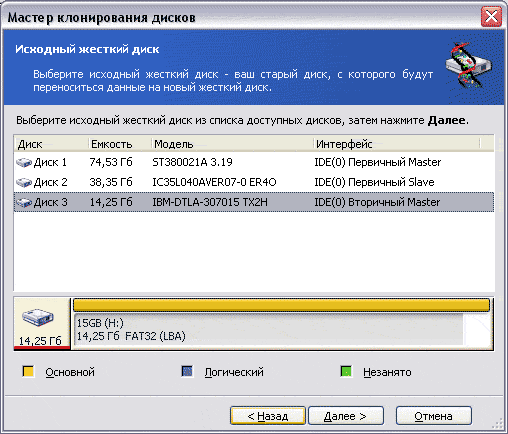This screenshot has width=508, height=434.
Task: Click model IBM-DTLA-307015 TX2H
Action: 210,202
